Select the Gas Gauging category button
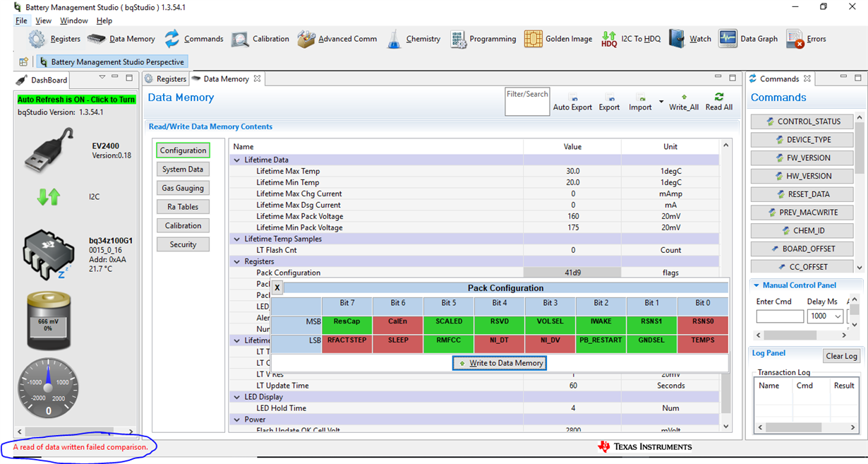 coord(183,188)
